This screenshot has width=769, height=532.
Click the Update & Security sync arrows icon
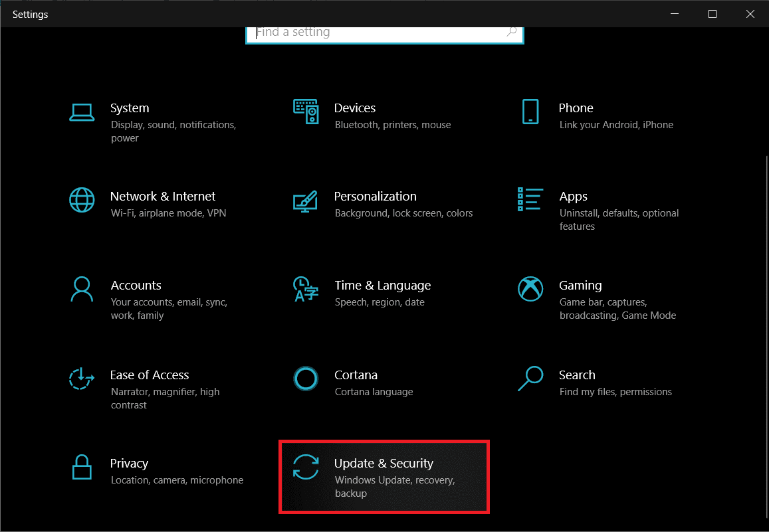(306, 467)
